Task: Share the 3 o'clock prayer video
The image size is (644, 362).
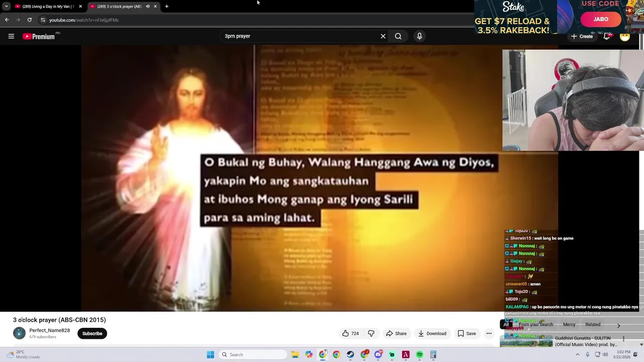Action: (396, 333)
